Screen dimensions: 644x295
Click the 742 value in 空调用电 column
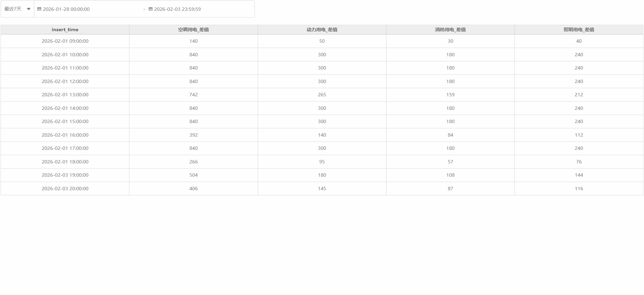193,95
